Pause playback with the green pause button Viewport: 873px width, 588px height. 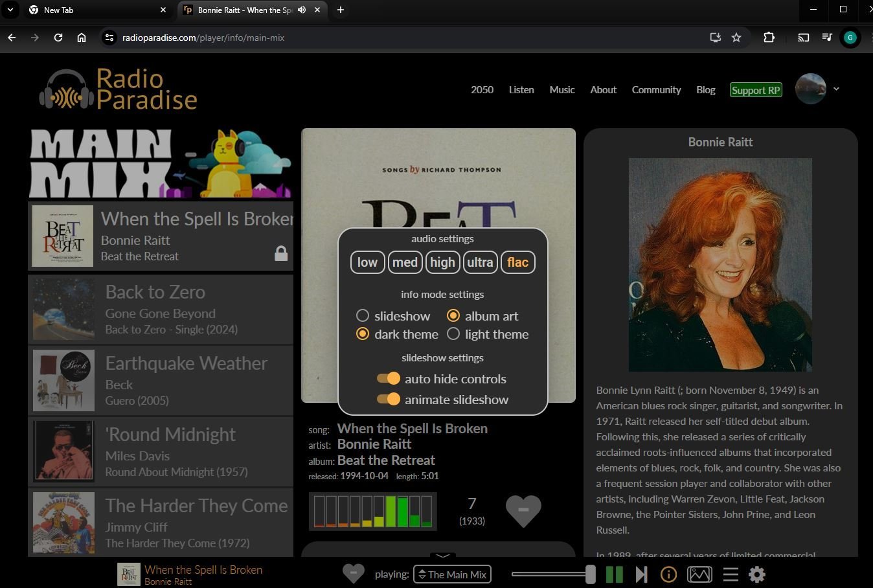[x=614, y=574]
